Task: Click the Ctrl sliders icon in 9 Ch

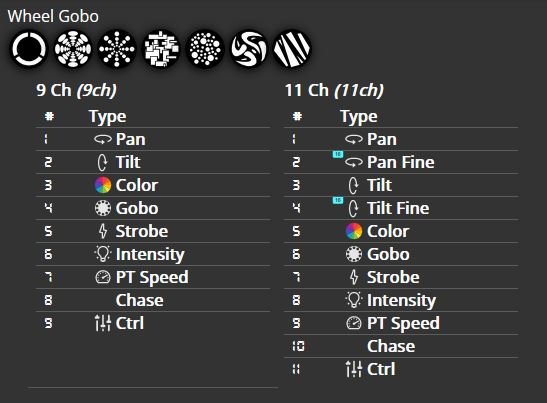Action: point(103,323)
